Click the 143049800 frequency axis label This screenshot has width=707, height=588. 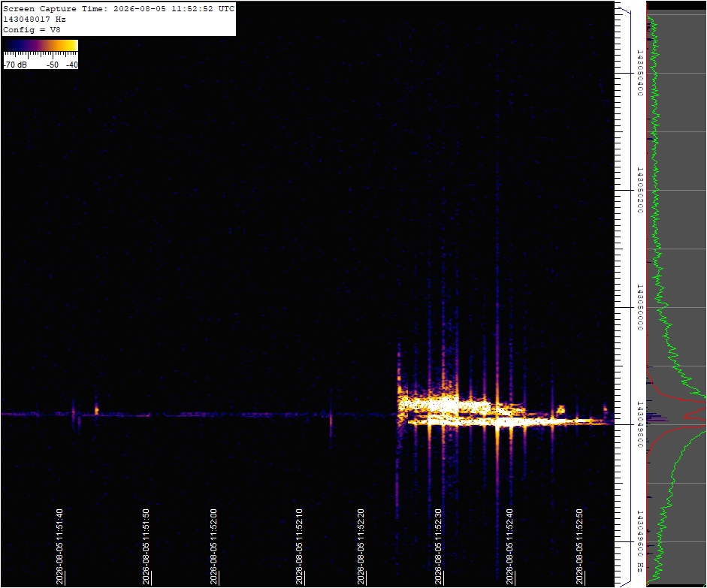[639, 424]
